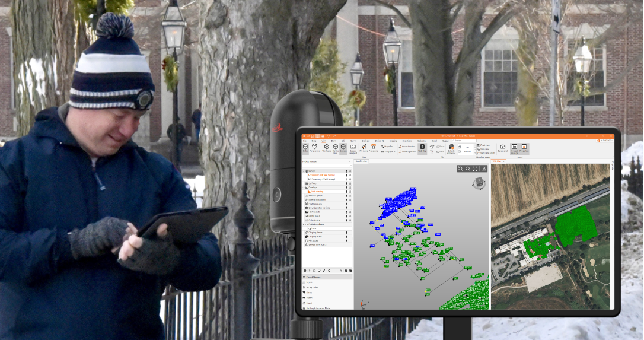Open the Properties panel icon in ribbon
The image size is (644, 340).
(x=524, y=147)
